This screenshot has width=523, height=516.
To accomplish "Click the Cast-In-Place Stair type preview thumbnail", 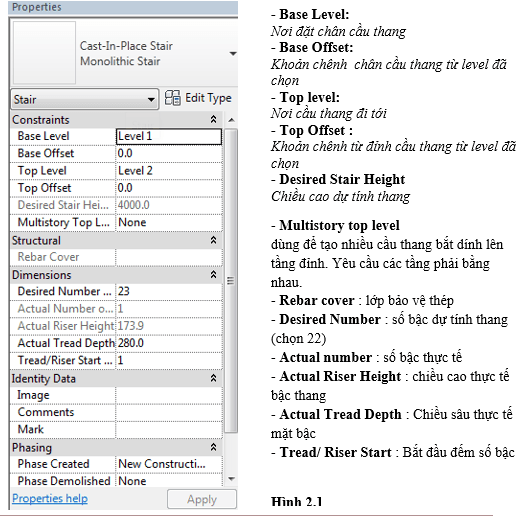I will pyautogui.click(x=44, y=53).
